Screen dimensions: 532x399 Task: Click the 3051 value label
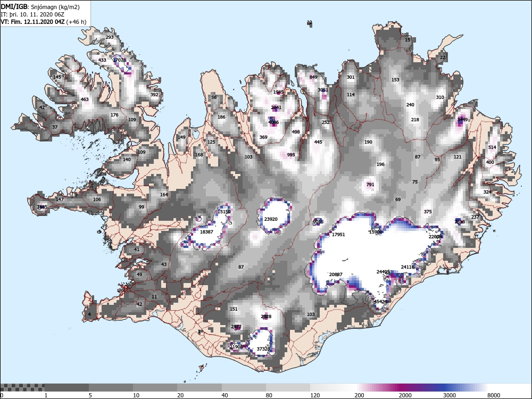(x=323, y=90)
